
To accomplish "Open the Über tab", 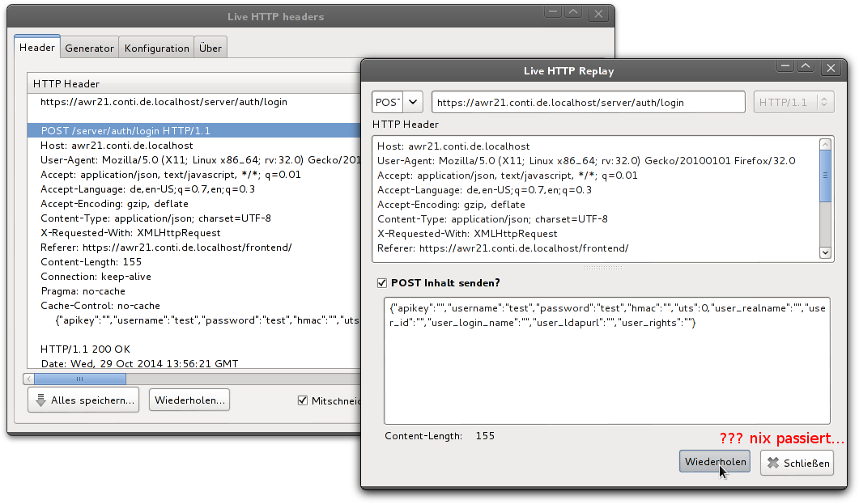I will 210,49.
